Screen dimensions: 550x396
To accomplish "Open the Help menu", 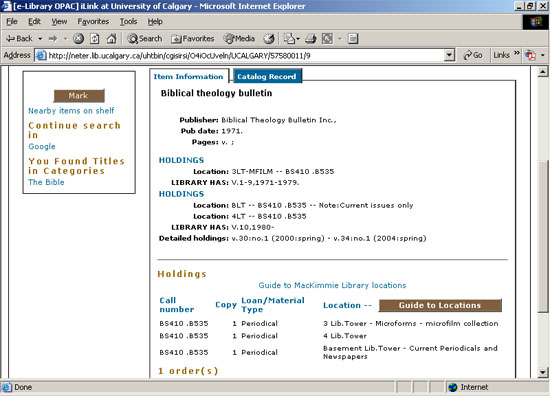I will pos(155,22).
